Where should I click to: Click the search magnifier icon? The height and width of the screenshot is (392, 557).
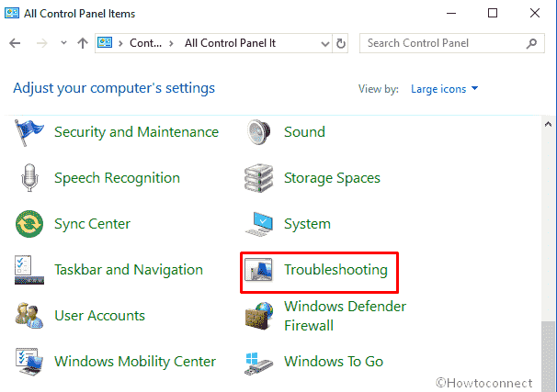532,43
